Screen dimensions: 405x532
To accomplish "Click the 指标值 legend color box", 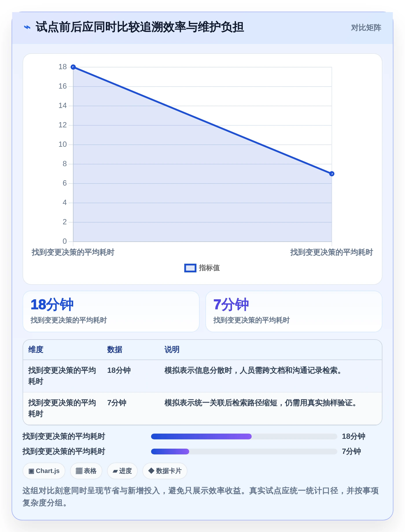I will (190, 268).
